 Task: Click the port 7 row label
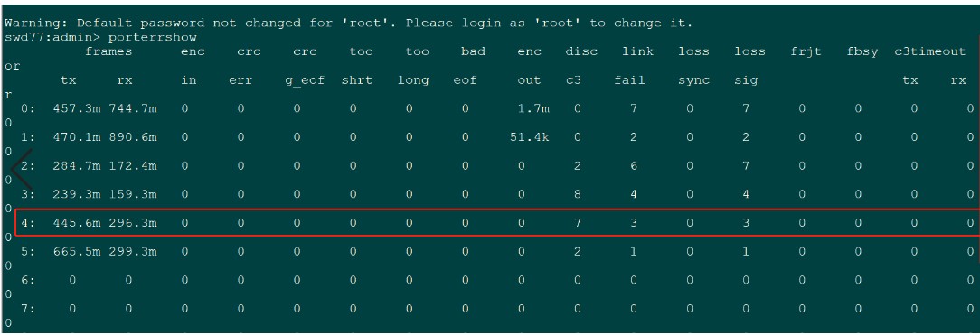tap(28, 308)
